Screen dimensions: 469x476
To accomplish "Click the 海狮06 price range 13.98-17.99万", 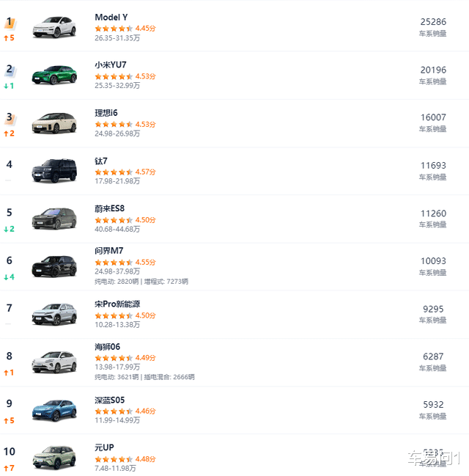I will (117, 367).
